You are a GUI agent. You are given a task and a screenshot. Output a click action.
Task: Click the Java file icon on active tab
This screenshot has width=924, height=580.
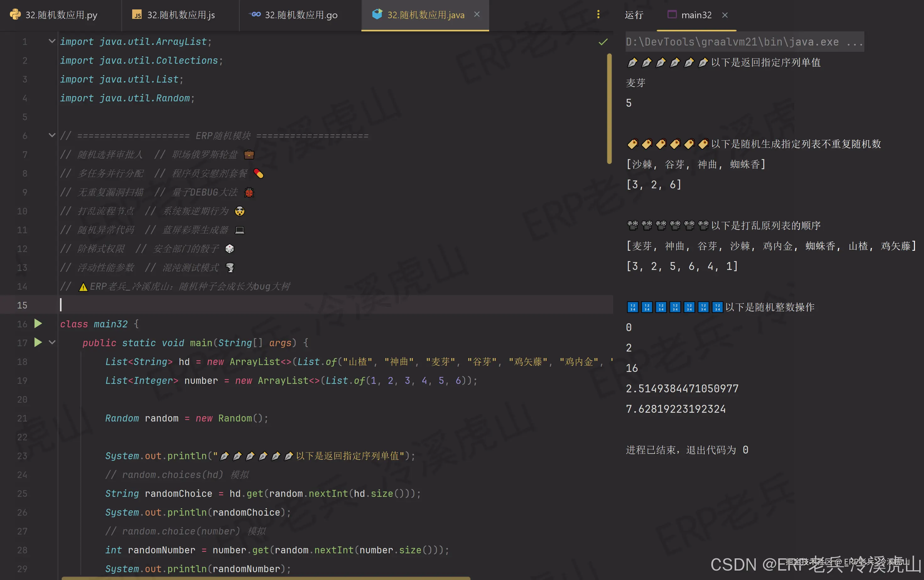pyautogui.click(x=377, y=14)
